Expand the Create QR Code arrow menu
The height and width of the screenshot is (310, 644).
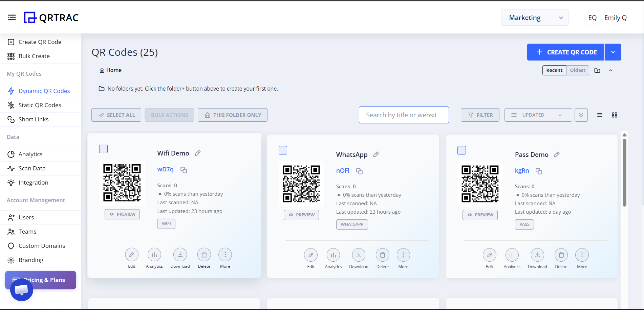(x=613, y=52)
